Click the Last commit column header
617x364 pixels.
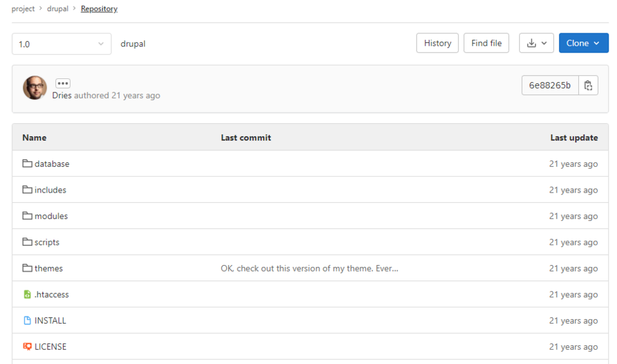click(246, 137)
